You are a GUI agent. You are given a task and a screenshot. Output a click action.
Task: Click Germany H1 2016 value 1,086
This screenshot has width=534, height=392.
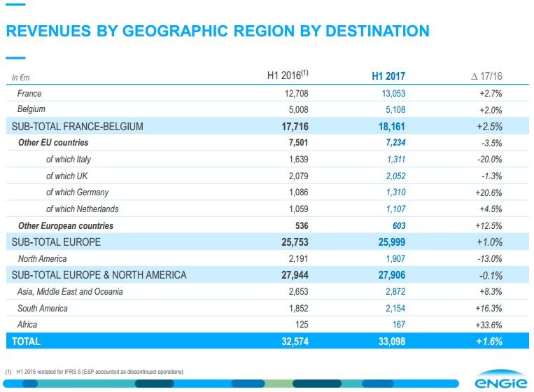click(x=299, y=192)
